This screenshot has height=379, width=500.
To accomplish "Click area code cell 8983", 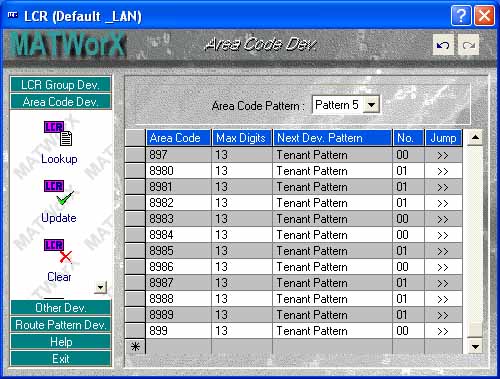I will point(179,219).
